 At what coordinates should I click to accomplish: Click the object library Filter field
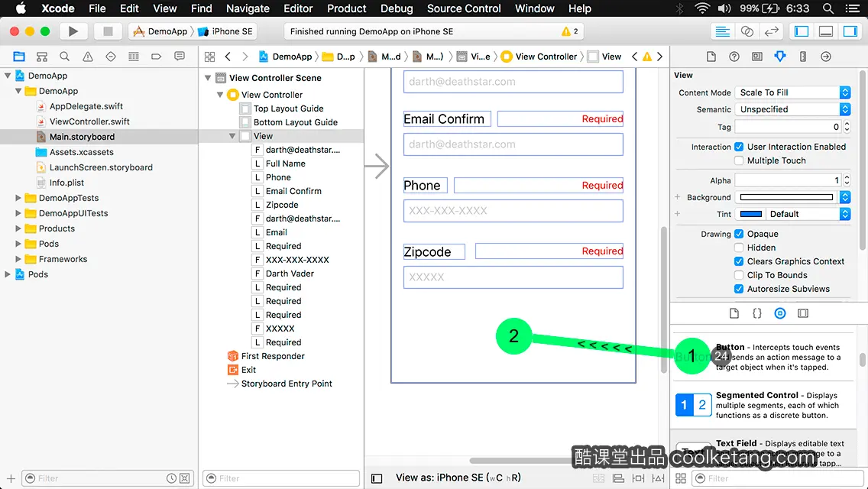click(776, 478)
